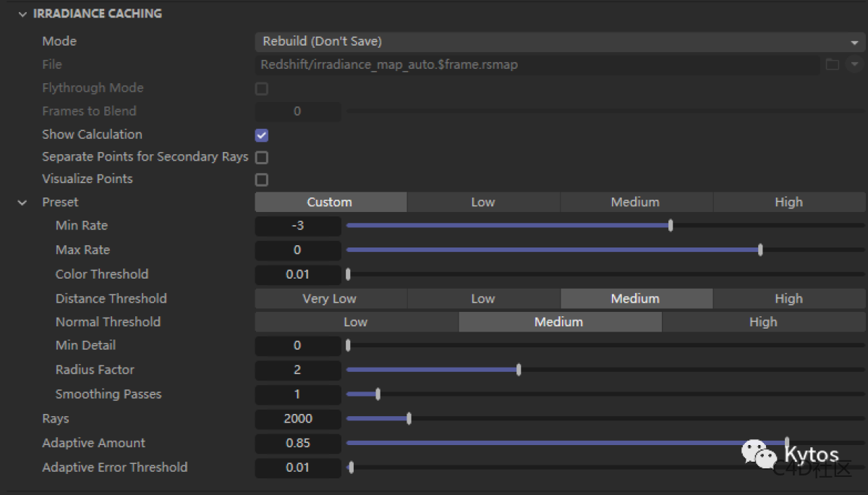
Task: Disable the Show Calculation checkbox
Action: [261, 135]
